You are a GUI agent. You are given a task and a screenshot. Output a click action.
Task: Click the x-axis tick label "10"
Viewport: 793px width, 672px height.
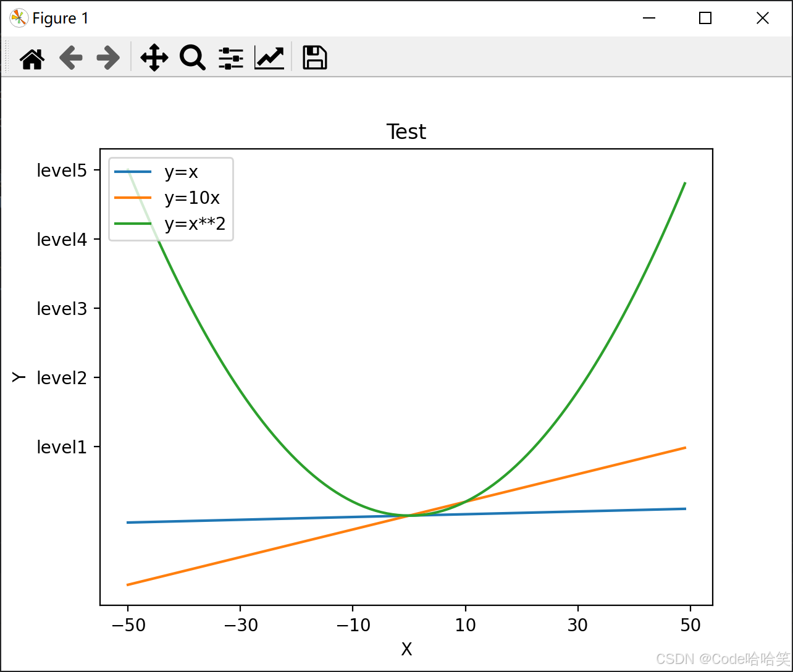click(465, 625)
